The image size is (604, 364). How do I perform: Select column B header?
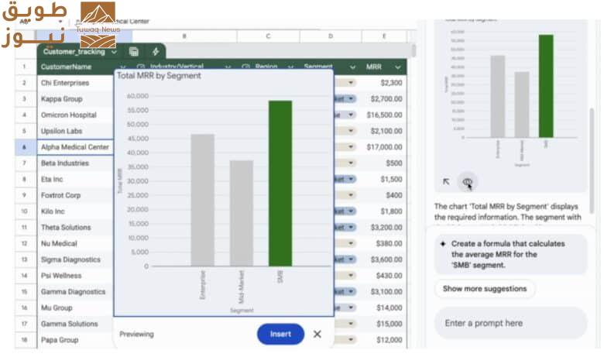(184, 36)
